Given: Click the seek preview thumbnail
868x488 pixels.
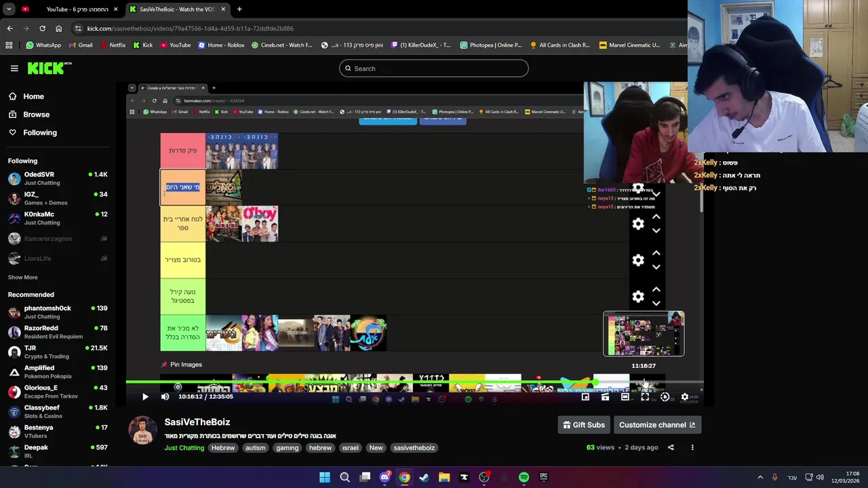Looking at the screenshot, I should click(644, 333).
